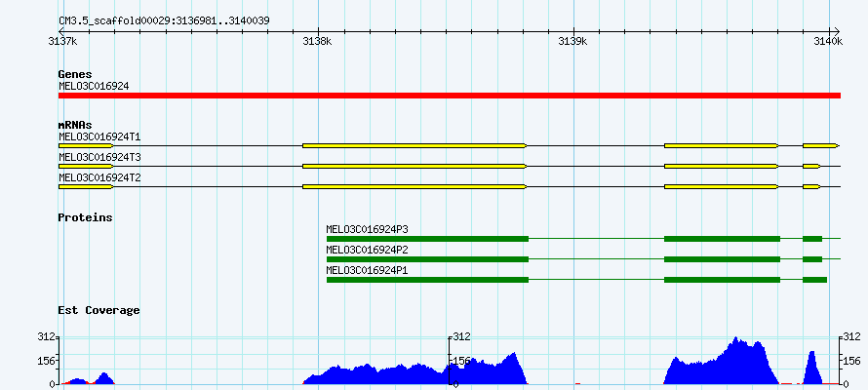Click the 3138k ruler label
Image resolution: width=868 pixels, height=390 pixels.
[318, 41]
